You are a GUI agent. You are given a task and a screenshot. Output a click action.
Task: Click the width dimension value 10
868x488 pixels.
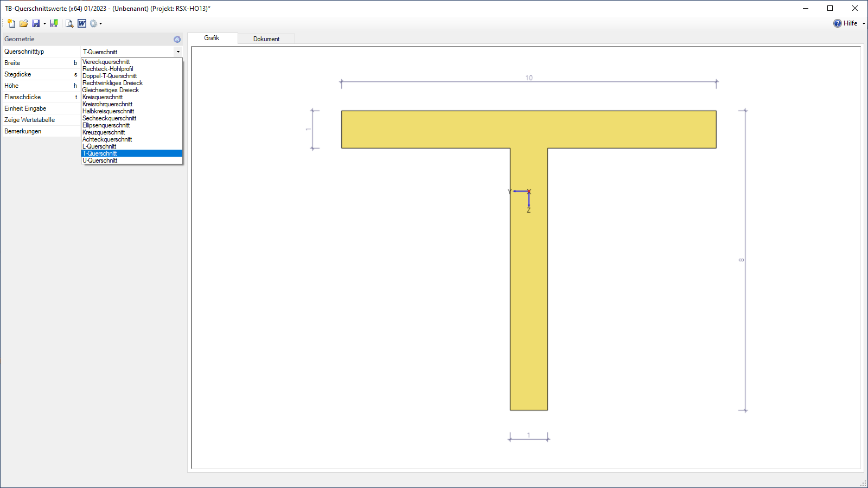click(529, 78)
